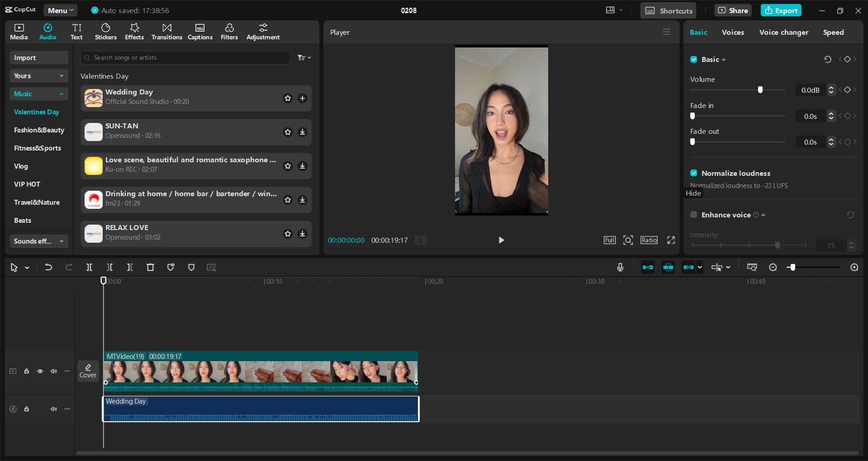
Task: Select the Filters panel icon
Action: click(x=229, y=32)
